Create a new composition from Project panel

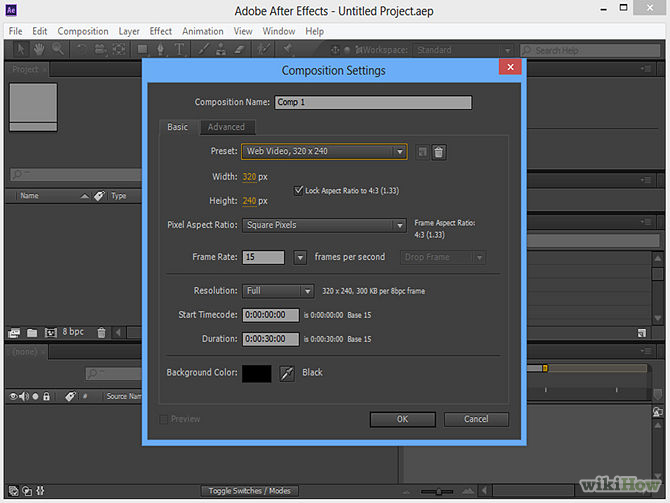coord(51,333)
